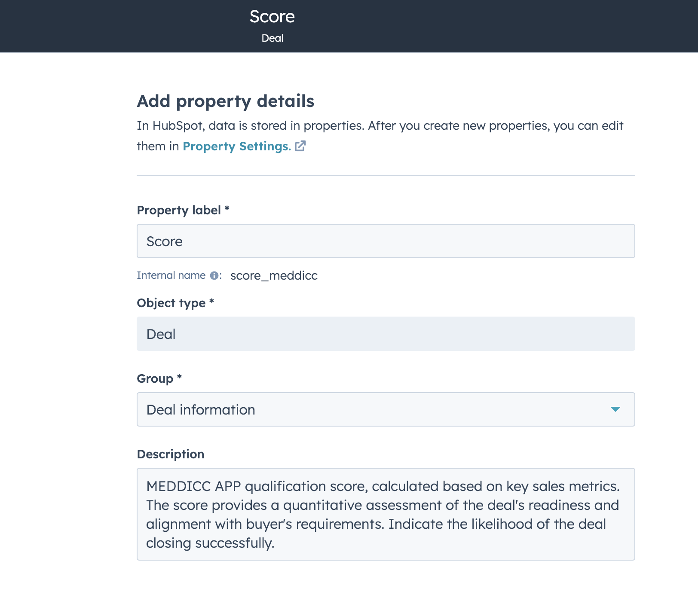Click the external link icon beside Property Settings
This screenshot has width=698, height=616.
[300, 146]
